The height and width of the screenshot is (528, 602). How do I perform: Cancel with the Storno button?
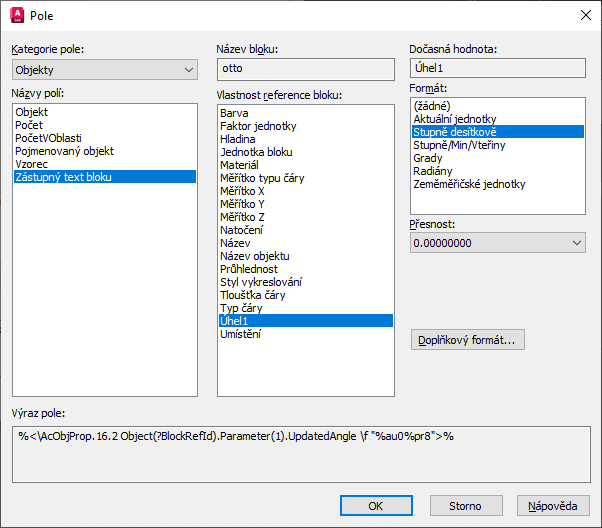click(464, 506)
